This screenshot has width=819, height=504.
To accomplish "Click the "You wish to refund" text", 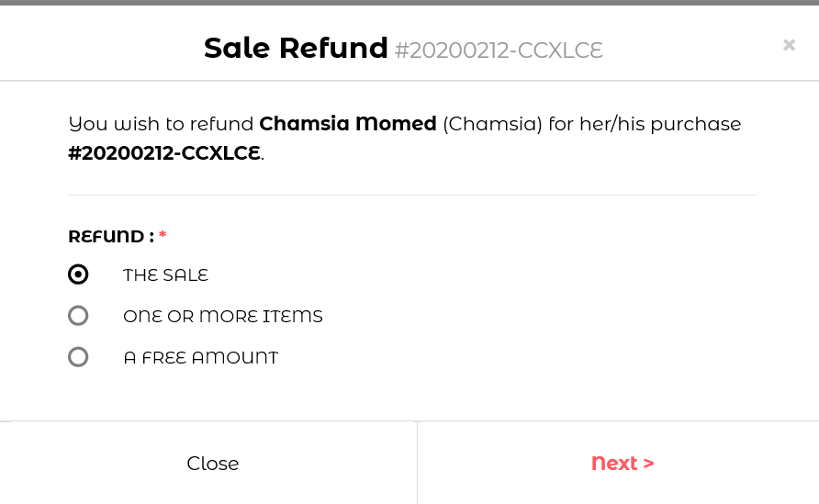I will point(162,123).
